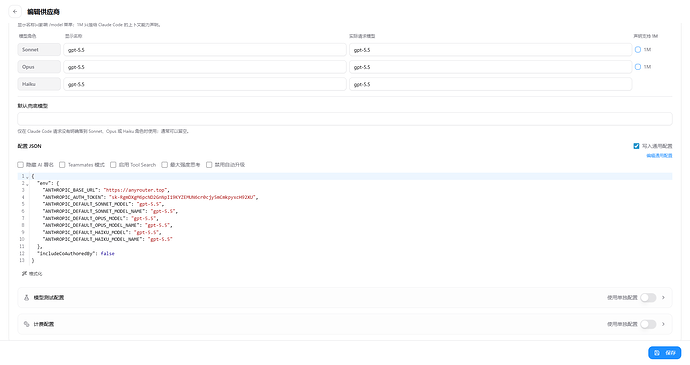The image size is (690, 365).
Task: Click the Sonnet actual request model field
Action: [x=491, y=50]
